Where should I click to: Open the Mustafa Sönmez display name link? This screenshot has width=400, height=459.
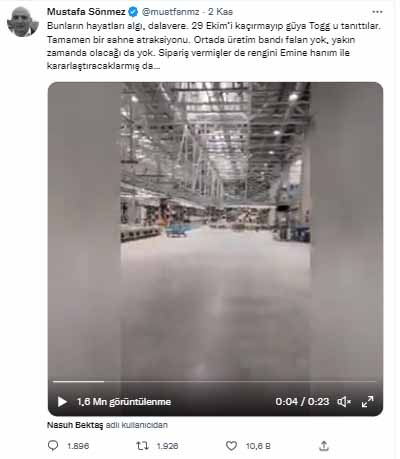86,12
